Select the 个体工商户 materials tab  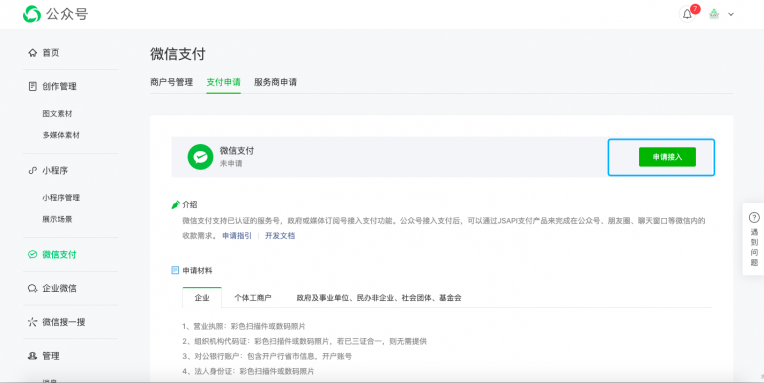click(x=252, y=298)
